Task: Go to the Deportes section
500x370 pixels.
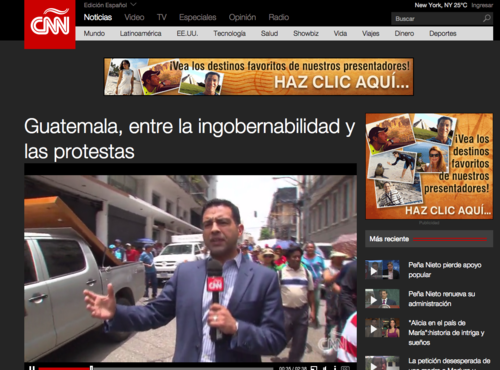Action: click(x=443, y=33)
